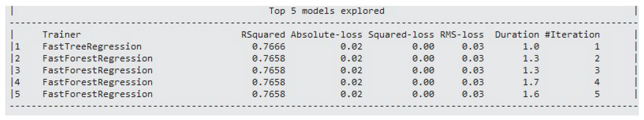Select FastForestRegression in row 4
This screenshot has width=644, height=120.
[x=97, y=82]
